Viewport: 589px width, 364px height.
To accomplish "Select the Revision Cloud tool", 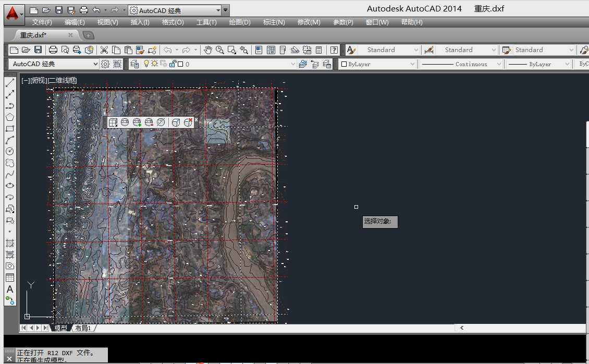I will 10,163.
